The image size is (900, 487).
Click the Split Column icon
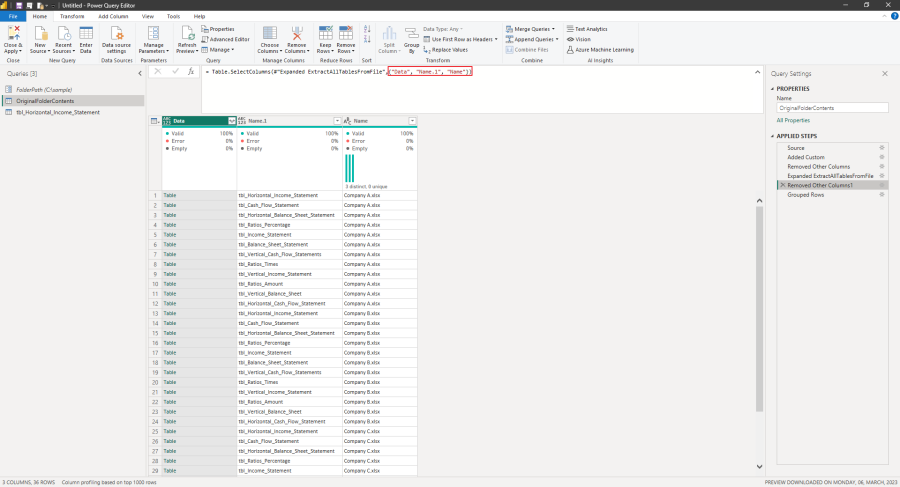tap(389, 33)
